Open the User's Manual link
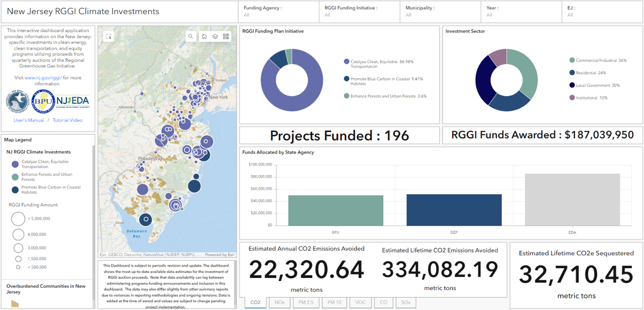 (x=28, y=120)
